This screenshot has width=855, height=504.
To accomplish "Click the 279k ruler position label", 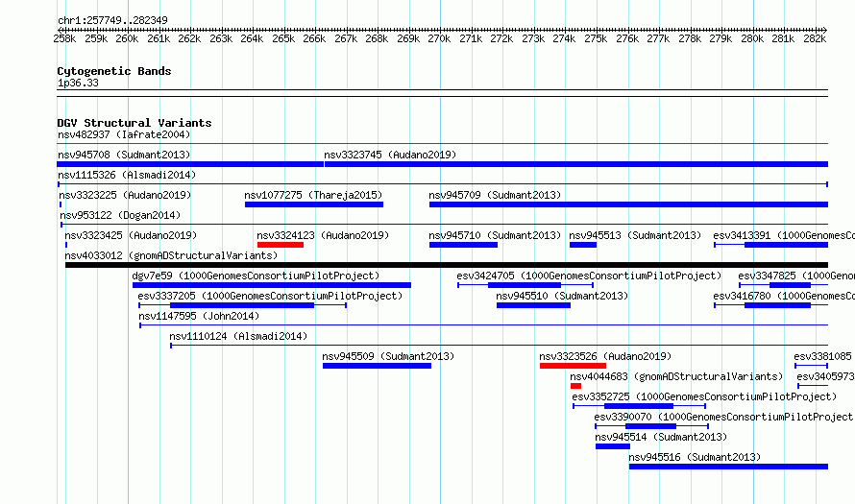I will pyautogui.click(x=721, y=38).
